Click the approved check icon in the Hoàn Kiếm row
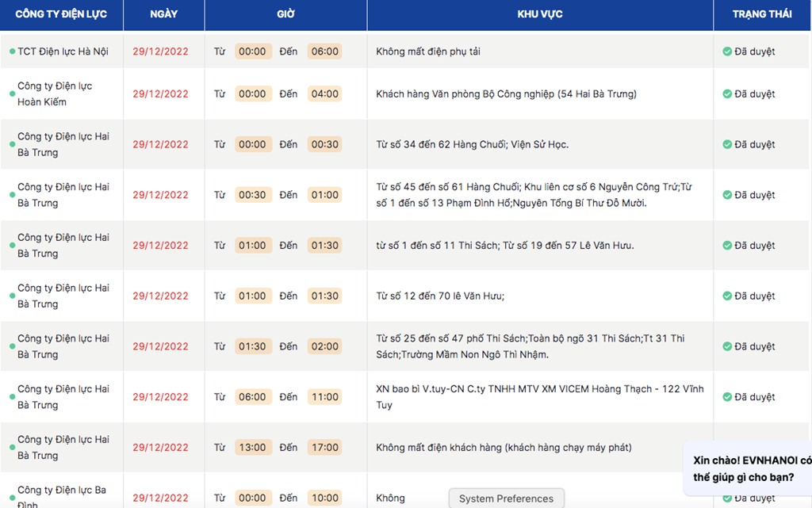Viewport: 812px width, 508px height. tap(727, 94)
